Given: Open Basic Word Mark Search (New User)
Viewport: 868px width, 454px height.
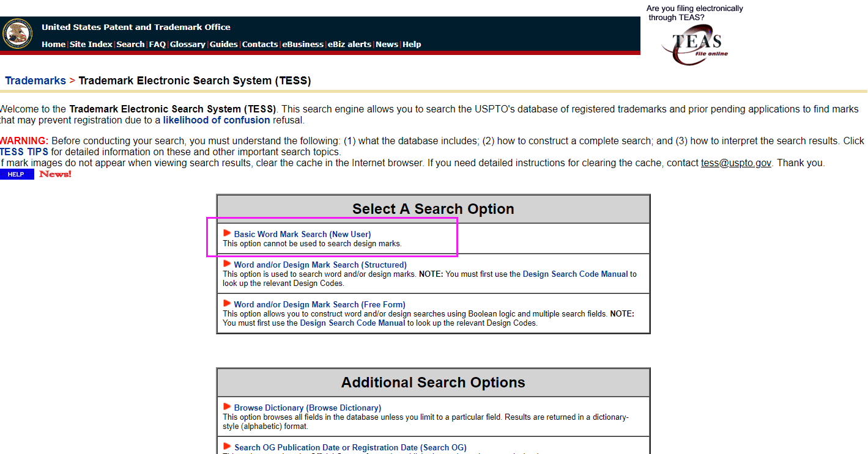Looking at the screenshot, I should [302, 235].
